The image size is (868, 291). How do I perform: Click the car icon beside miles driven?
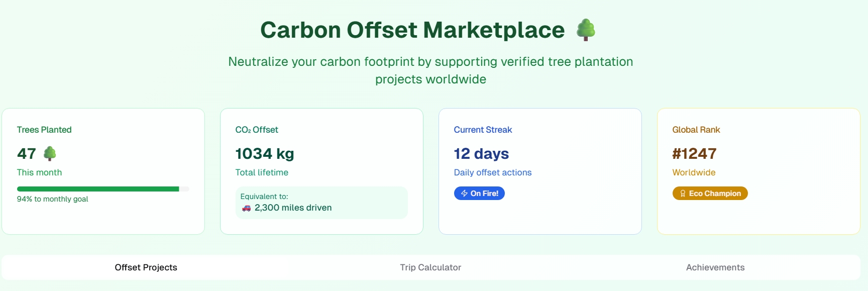tap(246, 208)
